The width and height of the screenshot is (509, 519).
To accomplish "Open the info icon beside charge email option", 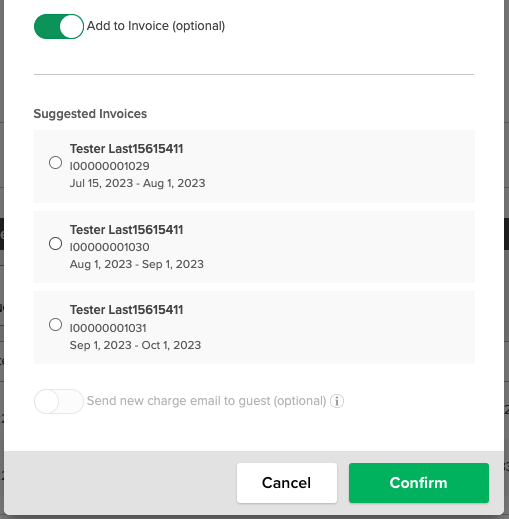I will coord(337,401).
